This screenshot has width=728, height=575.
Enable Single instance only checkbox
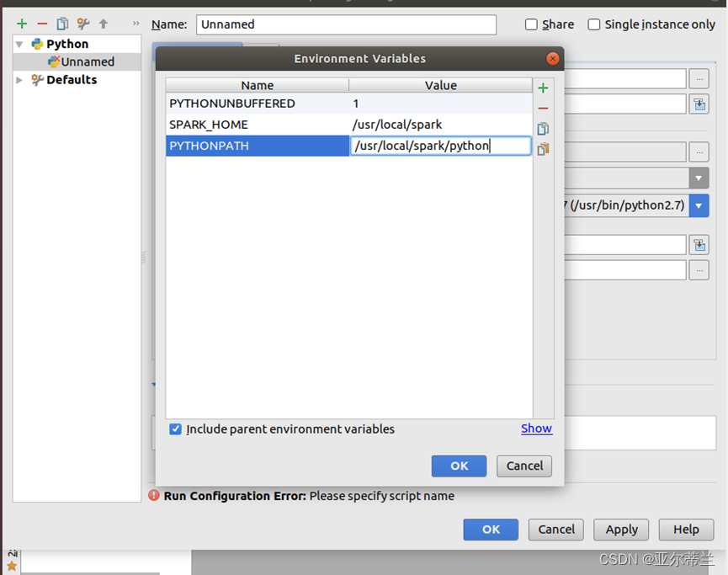594,24
